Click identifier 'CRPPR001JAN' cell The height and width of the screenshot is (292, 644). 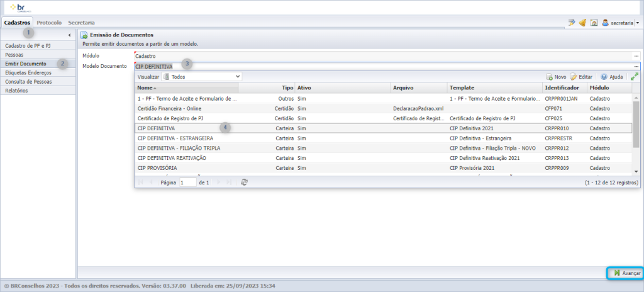tap(560, 99)
